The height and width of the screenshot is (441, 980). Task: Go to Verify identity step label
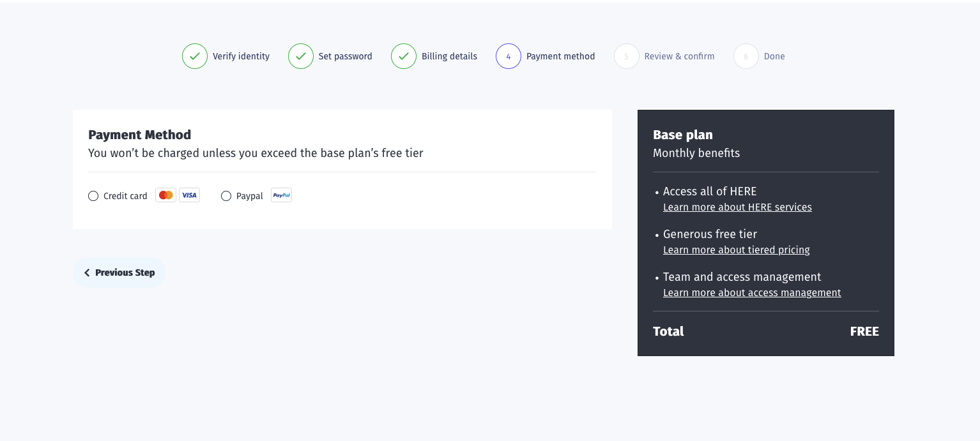(241, 56)
